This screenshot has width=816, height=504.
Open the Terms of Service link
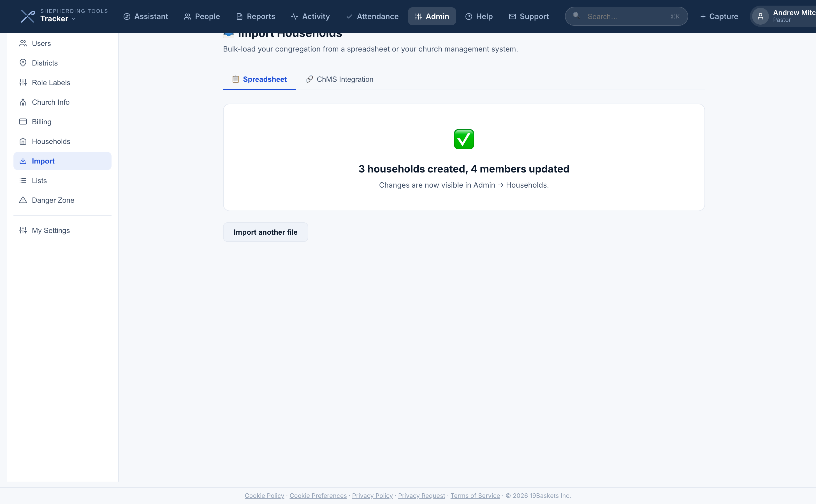(x=475, y=496)
